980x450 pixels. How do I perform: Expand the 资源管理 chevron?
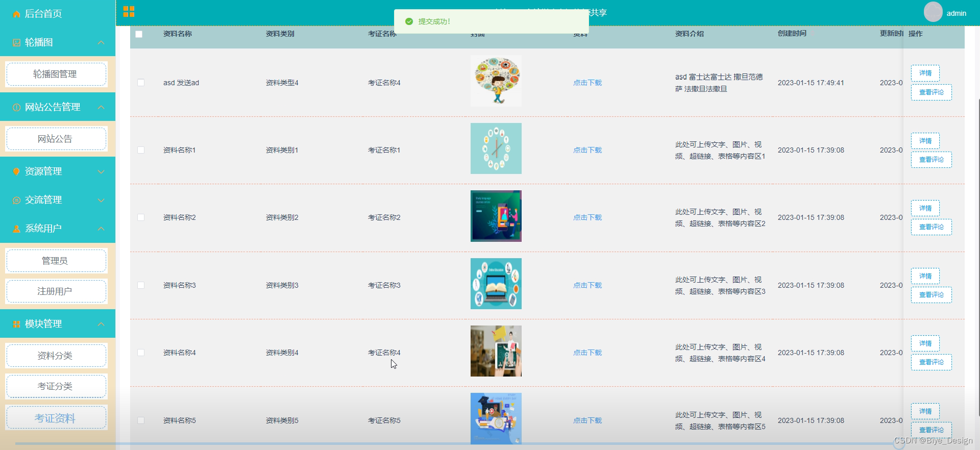[101, 171]
